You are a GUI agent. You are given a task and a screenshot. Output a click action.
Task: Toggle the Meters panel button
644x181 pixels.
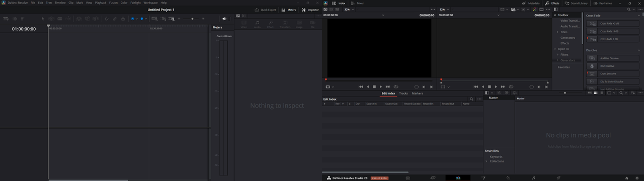(x=289, y=10)
